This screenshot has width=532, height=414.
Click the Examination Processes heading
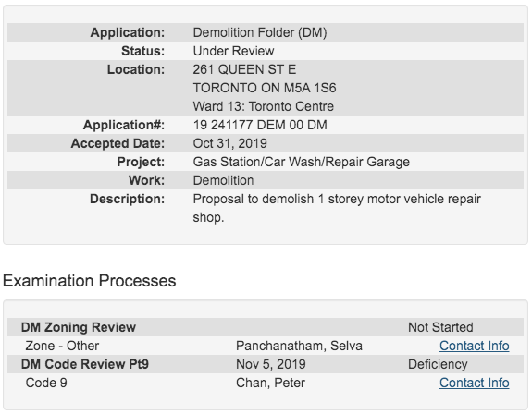click(x=89, y=281)
